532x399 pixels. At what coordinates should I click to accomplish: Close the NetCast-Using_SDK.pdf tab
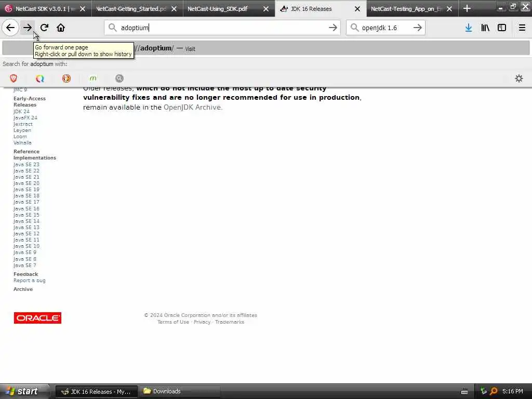(266, 9)
